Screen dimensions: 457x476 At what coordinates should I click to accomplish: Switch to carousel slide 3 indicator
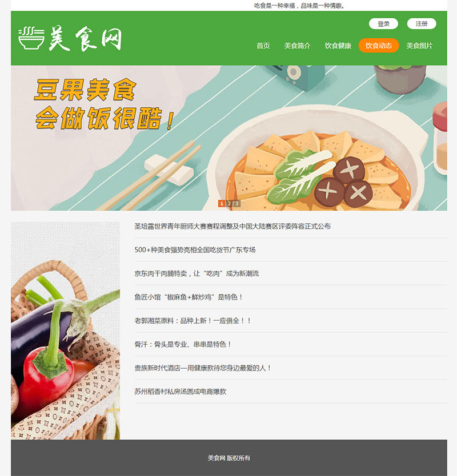tap(237, 204)
